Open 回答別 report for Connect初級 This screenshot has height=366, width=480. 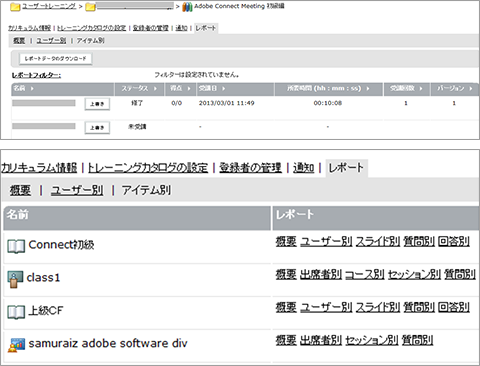tap(454, 241)
